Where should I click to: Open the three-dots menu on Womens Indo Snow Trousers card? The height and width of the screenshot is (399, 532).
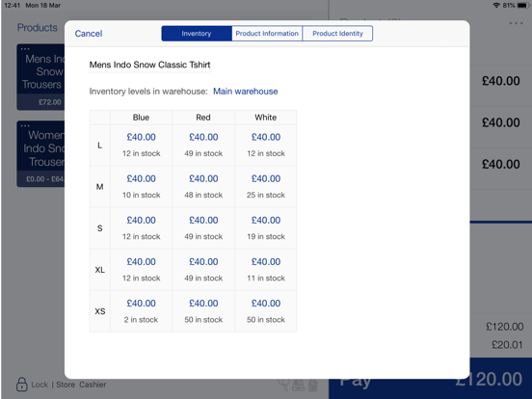25,126
